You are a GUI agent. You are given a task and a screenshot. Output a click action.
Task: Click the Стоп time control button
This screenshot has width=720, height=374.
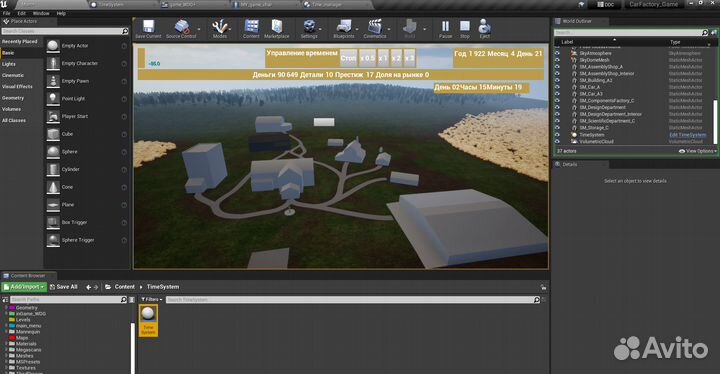[x=348, y=58]
